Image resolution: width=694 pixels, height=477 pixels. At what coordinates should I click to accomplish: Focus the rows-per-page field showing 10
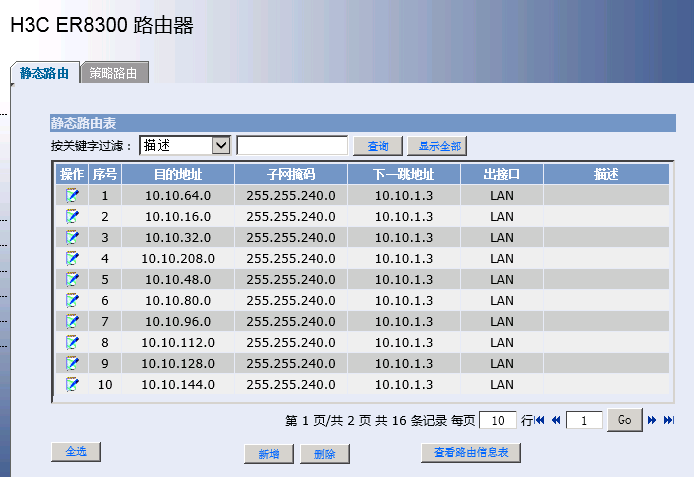(498, 420)
